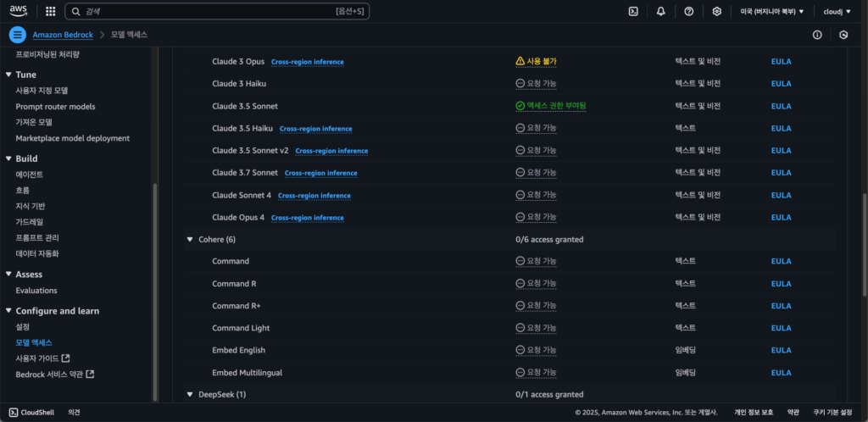Screen dimensions: 868x422
Task: Collapse the Cohere (6) model group
Action: pos(190,240)
